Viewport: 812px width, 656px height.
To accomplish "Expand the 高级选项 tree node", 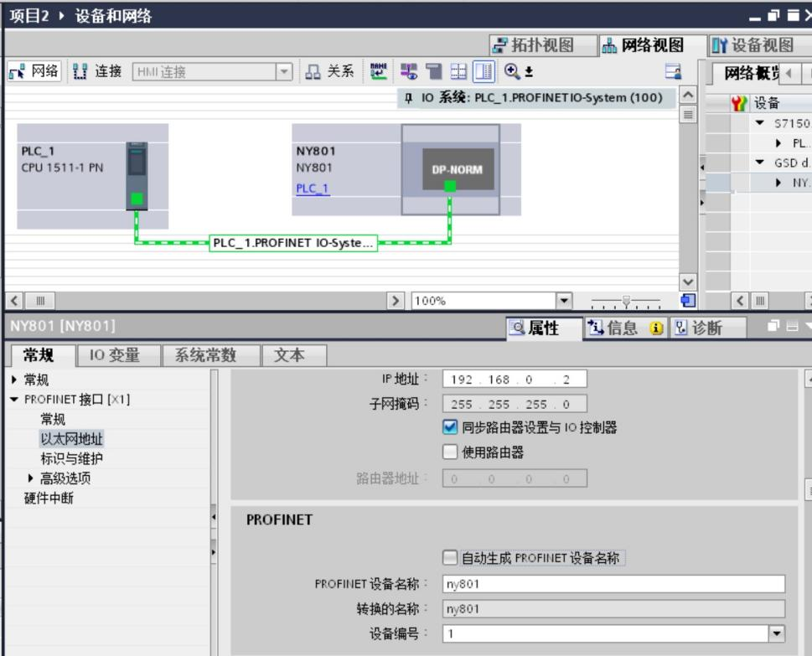I will pyautogui.click(x=30, y=478).
